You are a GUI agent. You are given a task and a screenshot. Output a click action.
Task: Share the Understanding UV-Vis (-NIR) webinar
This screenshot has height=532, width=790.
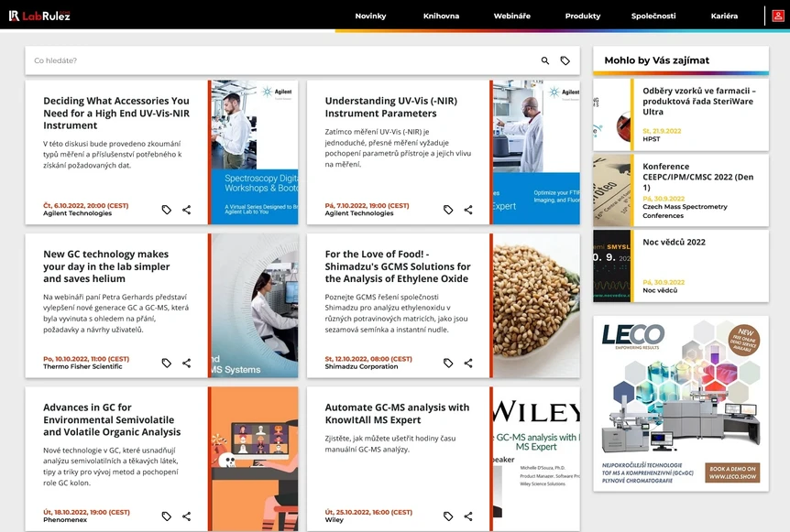(468, 210)
